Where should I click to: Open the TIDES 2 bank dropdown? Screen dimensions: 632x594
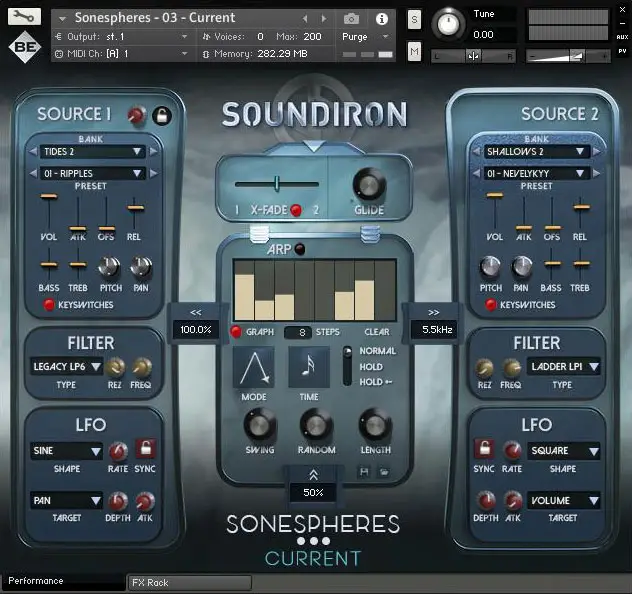coord(93,152)
